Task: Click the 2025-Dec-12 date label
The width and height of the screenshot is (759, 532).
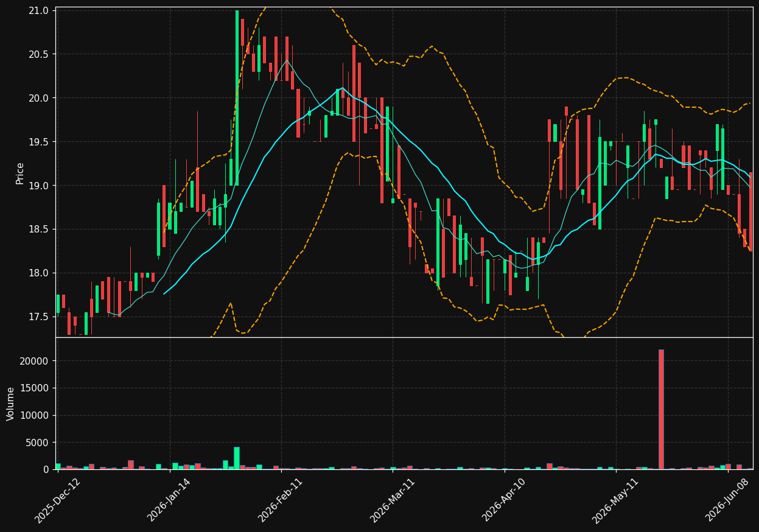Action: tap(57, 500)
